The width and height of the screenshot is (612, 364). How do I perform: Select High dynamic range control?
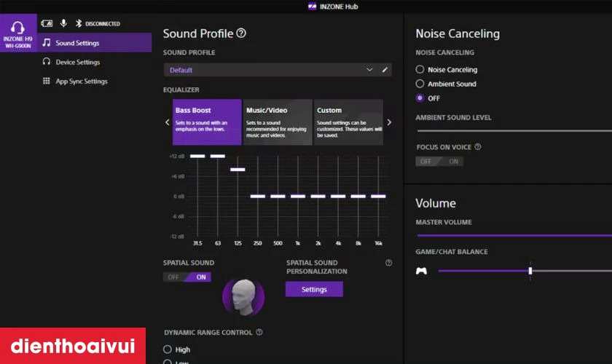167,349
